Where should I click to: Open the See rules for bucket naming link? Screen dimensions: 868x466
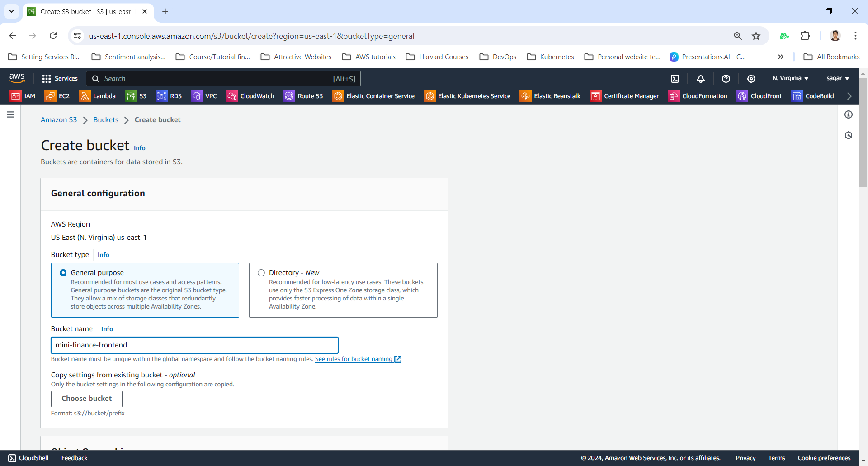[x=354, y=359]
